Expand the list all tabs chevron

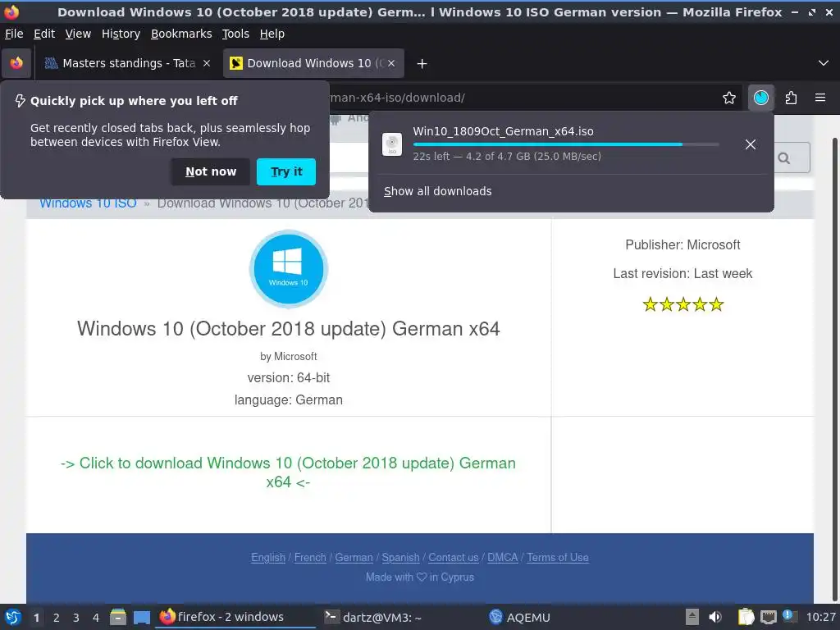tap(824, 63)
